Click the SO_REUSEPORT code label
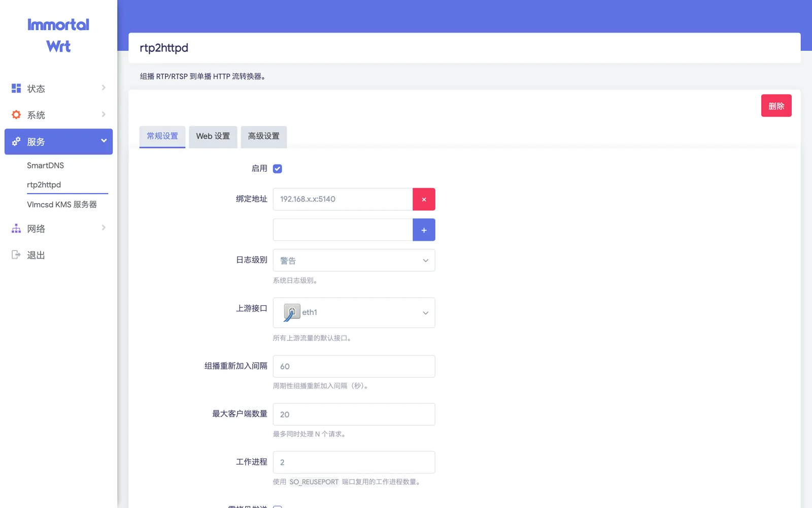This screenshot has width=812, height=508. pos(314,482)
